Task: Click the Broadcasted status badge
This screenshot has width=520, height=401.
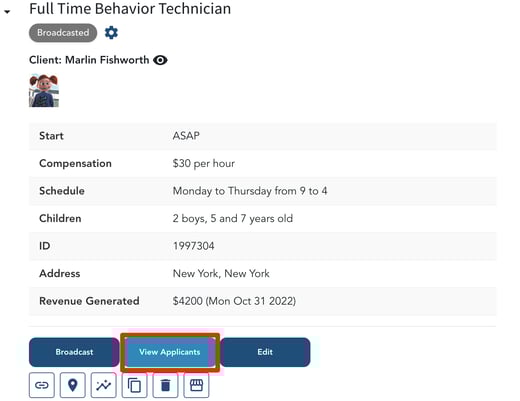Action: click(63, 33)
